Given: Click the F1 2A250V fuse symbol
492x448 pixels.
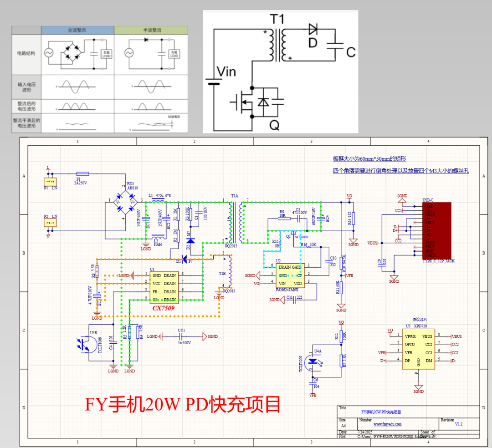Looking at the screenshot, I should click(x=83, y=174).
